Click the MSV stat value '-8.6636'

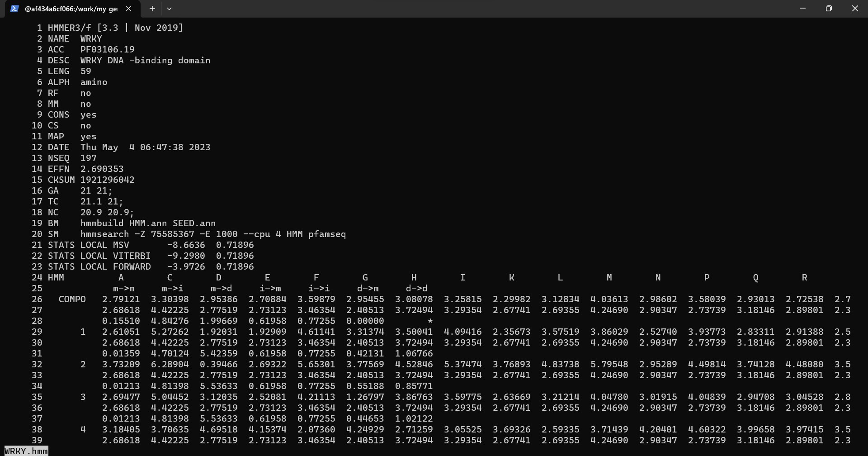(186, 245)
